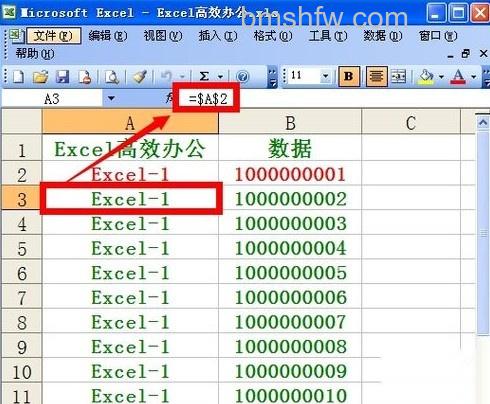Select cell with 1000000003
The image size is (490, 404).
pos(290,223)
